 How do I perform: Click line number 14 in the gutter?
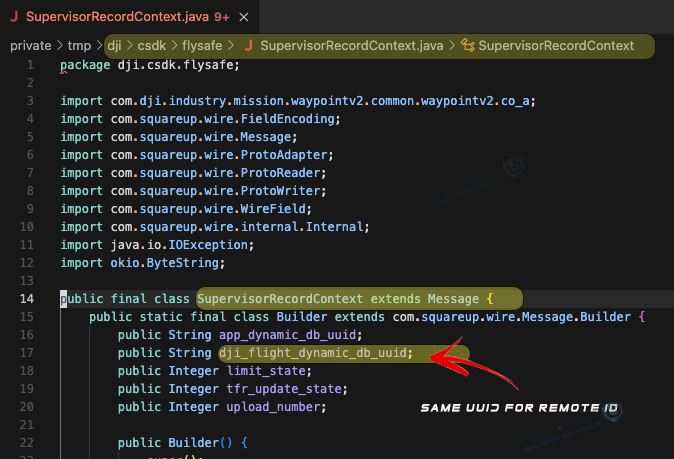click(x=27, y=298)
